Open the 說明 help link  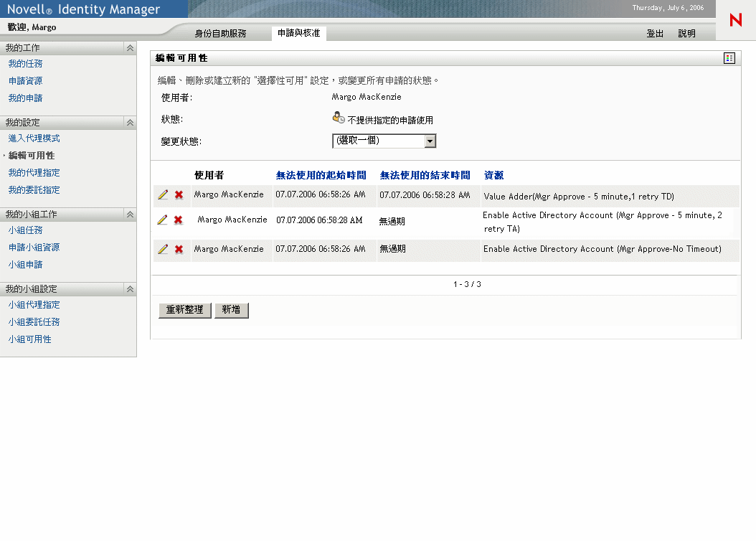pyautogui.click(x=686, y=33)
